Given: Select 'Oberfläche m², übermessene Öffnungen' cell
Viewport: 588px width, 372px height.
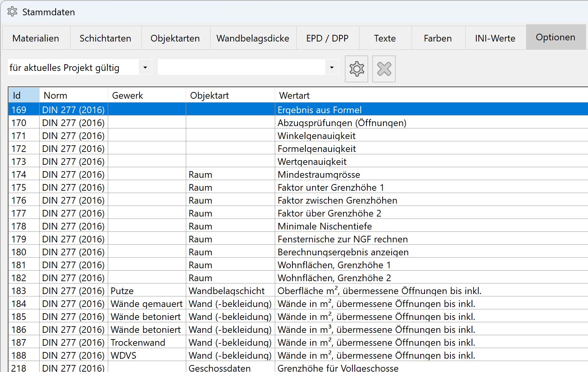Looking at the screenshot, I should [x=431, y=291].
